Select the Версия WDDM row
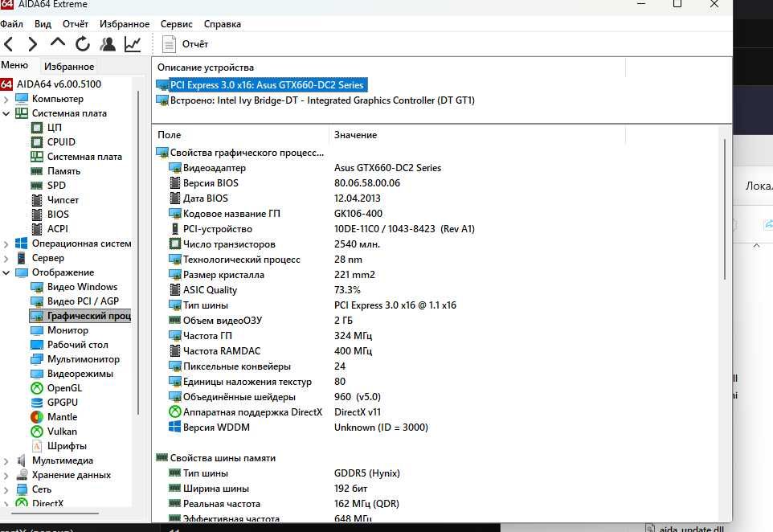773x532 pixels. [298, 428]
